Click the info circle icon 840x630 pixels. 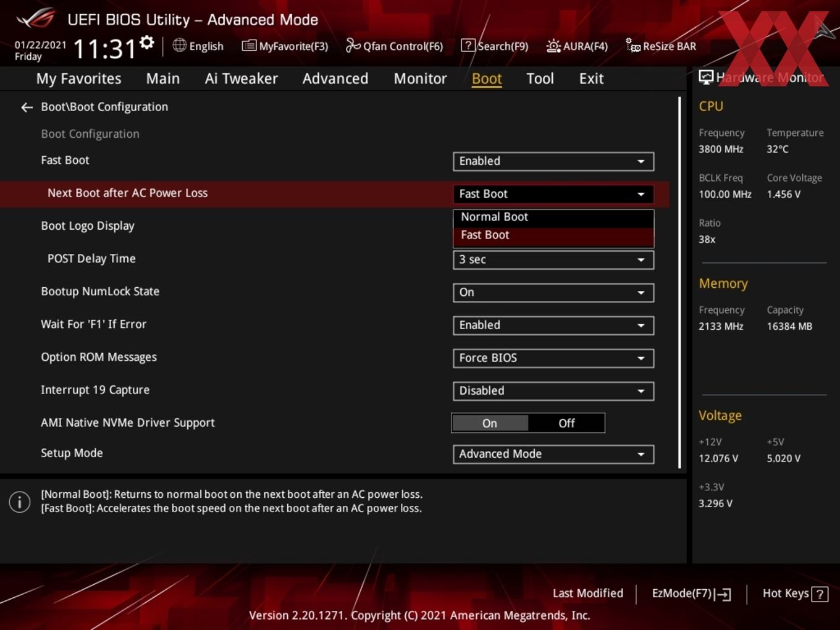[x=20, y=502]
